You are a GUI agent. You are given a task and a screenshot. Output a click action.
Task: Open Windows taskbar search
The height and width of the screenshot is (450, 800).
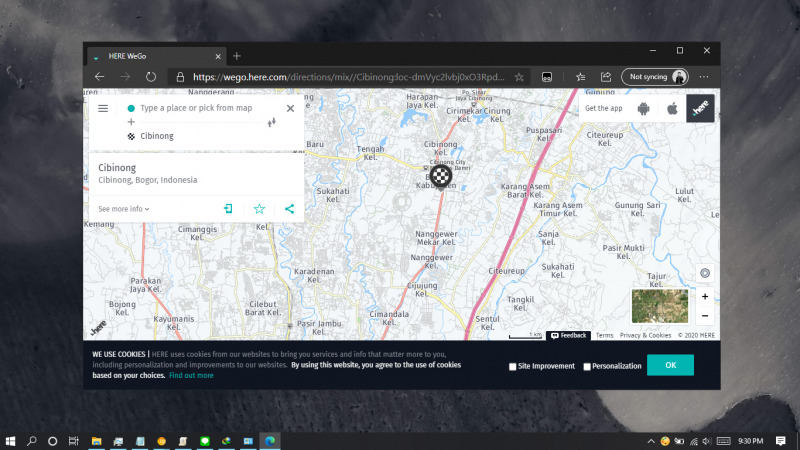pyautogui.click(x=32, y=441)
